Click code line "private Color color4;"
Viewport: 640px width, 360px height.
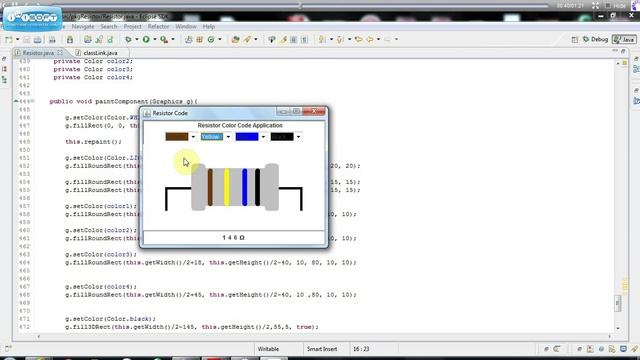pyautogui.click(x=93, y=77)
